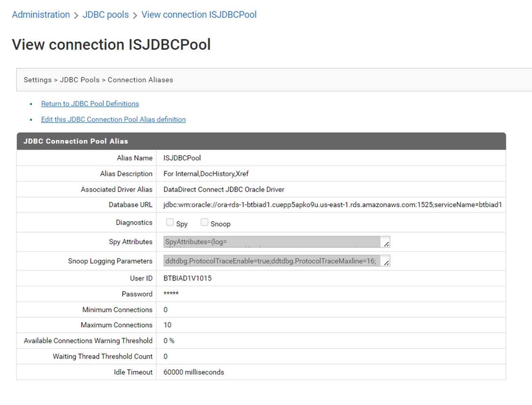Viewport: 532px width, 405px height.
Task: Edit this JDBC Connection Pool Alias definition
Action: pos(113,119)
